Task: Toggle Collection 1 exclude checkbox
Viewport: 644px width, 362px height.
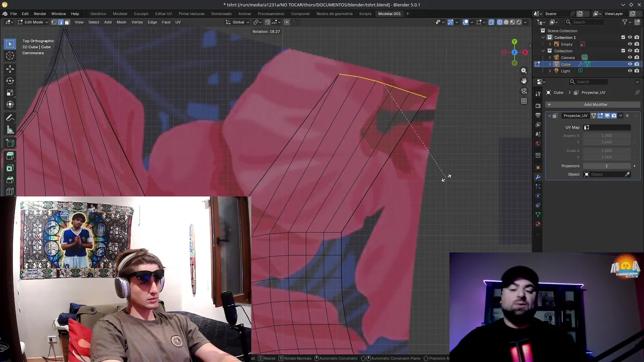Action: coord(623,37)
